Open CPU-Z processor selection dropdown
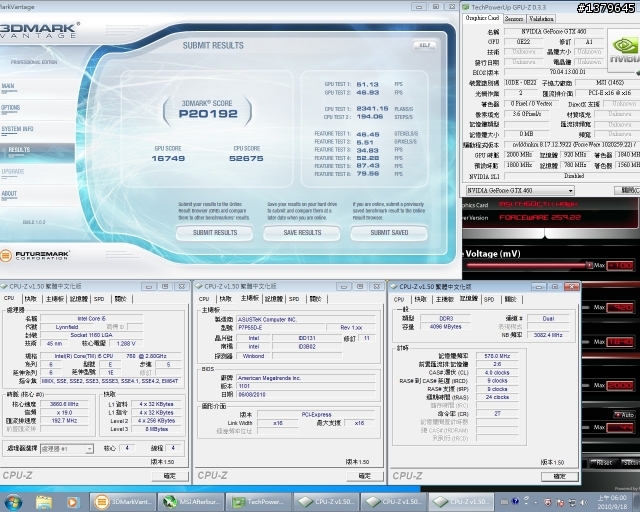640x512 pixels. pos(67,449)
